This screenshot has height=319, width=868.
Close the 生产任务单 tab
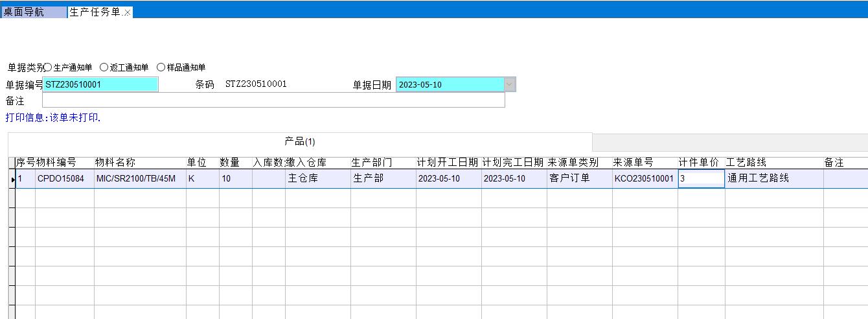pyautogui.click(x=127, y=13)
